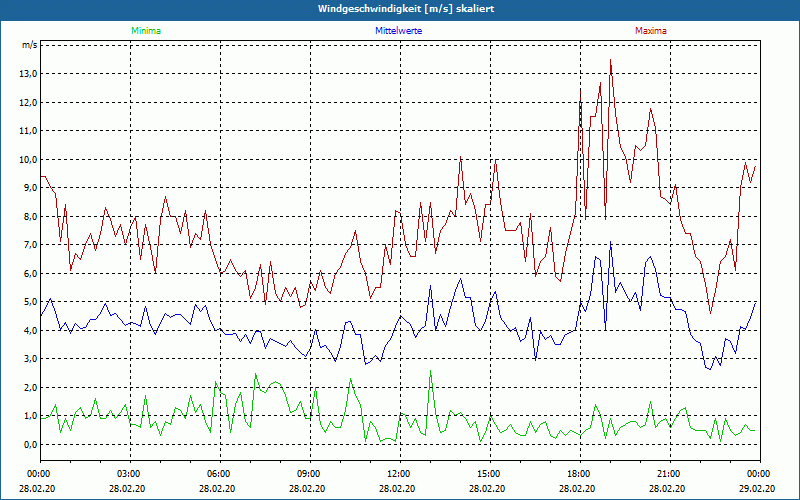
Task: Select the blue Mittelwerte legend label
Action: [398, 31]
